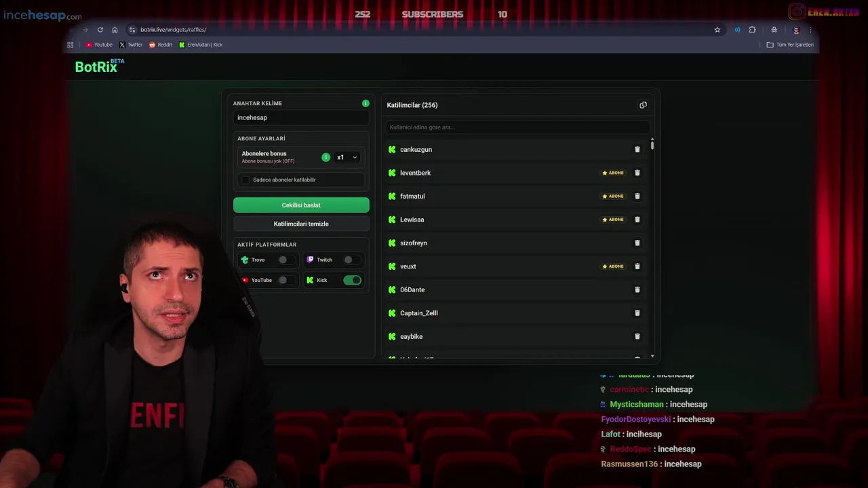Check Sadece aboneler katilabilir checkbox
This screenshot has width=868, height=488.
245,180
